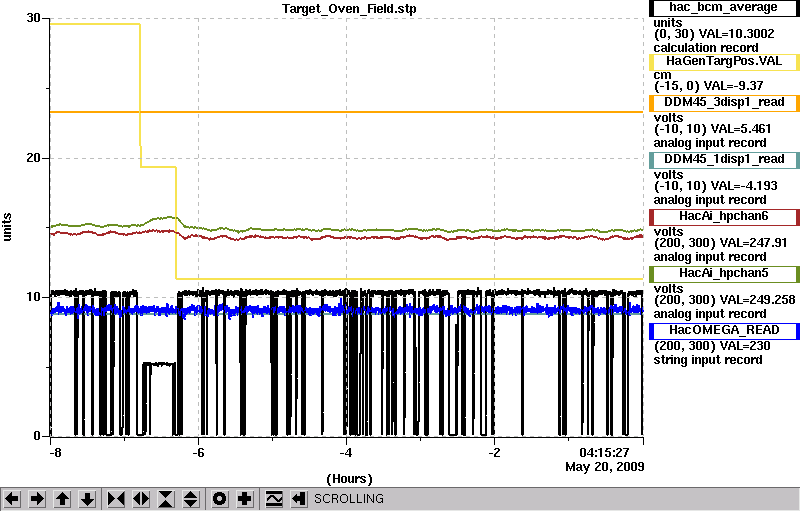Image resolution: width=800 pixels, height=511 pixels.
Task: Click the shift up arrow button
Action: [62, 499]
